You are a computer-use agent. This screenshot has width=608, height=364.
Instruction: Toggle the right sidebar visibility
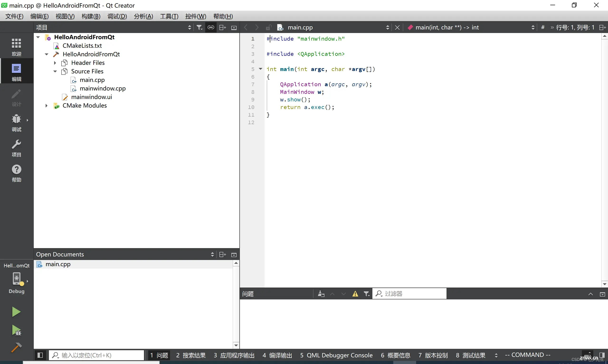(x=602, y=355)
